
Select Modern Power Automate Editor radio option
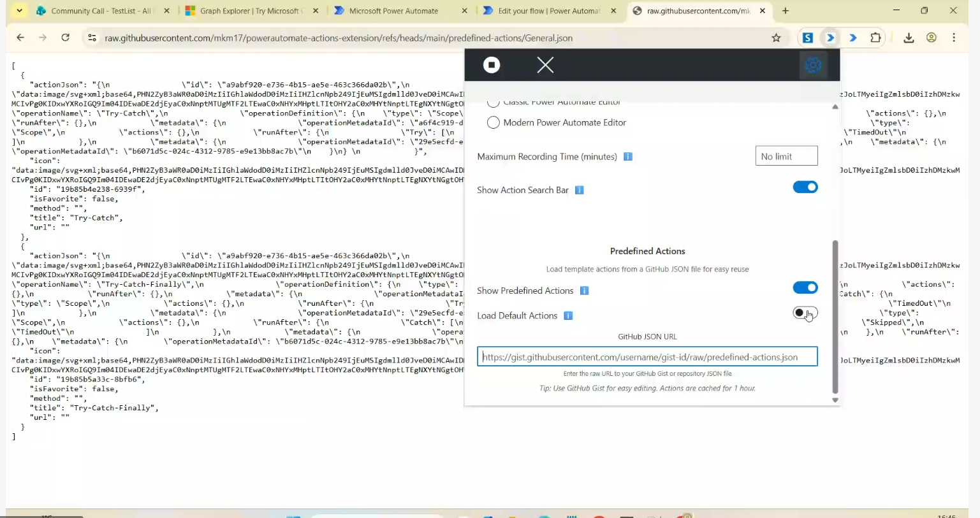point(493,123)
